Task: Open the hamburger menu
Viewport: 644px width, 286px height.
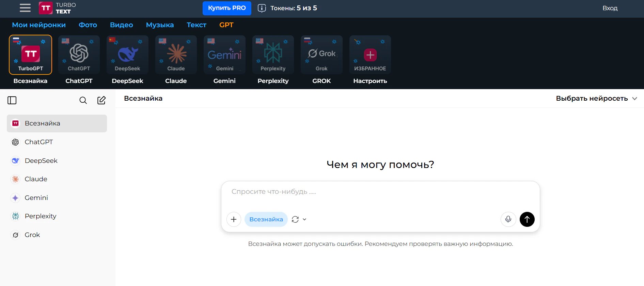Action: pos(25,8)
